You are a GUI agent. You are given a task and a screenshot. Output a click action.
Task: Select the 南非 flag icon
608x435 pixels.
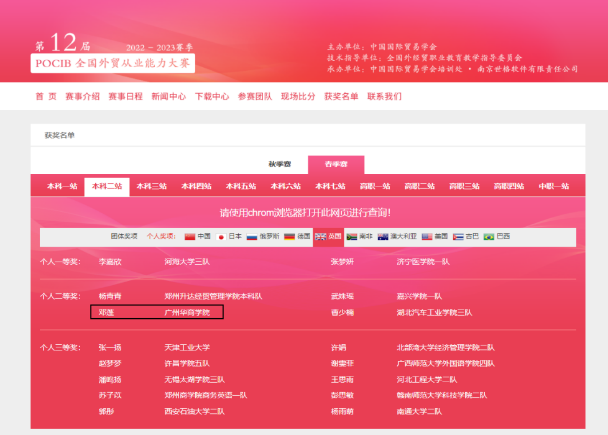point(352,236)
